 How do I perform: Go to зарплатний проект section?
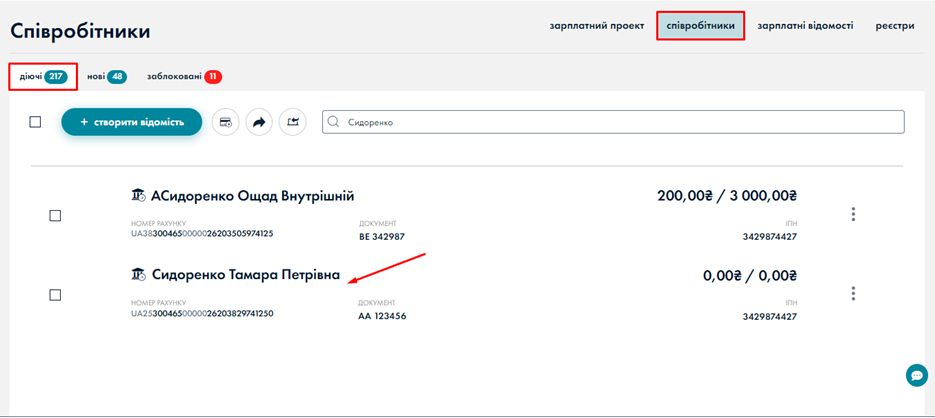596,26
